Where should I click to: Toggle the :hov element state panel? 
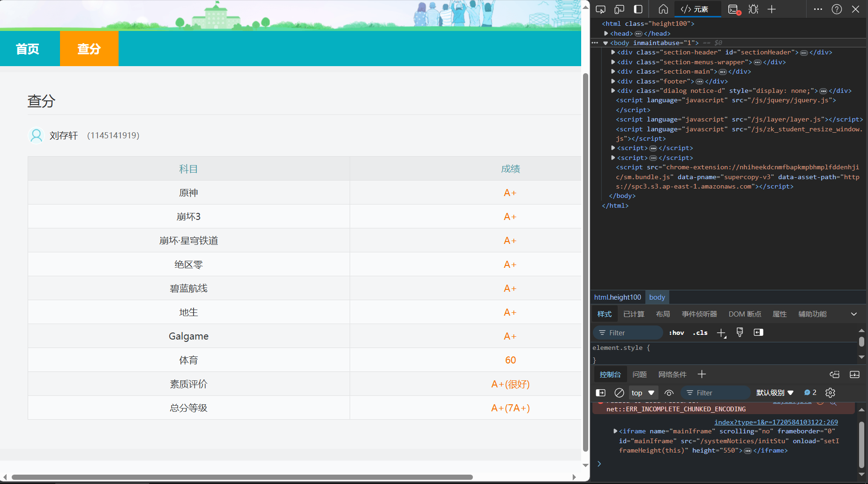[x=676, y=333]
